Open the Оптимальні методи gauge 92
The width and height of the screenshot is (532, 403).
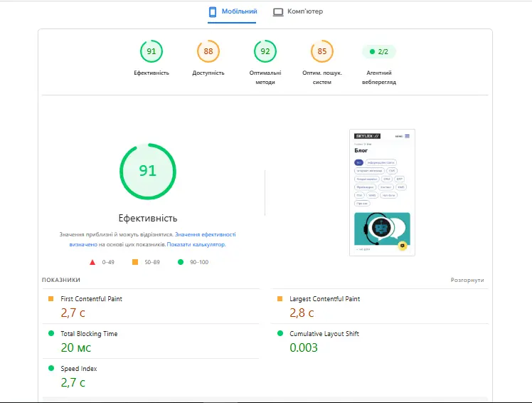pyautogui.click(x=265, y=51)
